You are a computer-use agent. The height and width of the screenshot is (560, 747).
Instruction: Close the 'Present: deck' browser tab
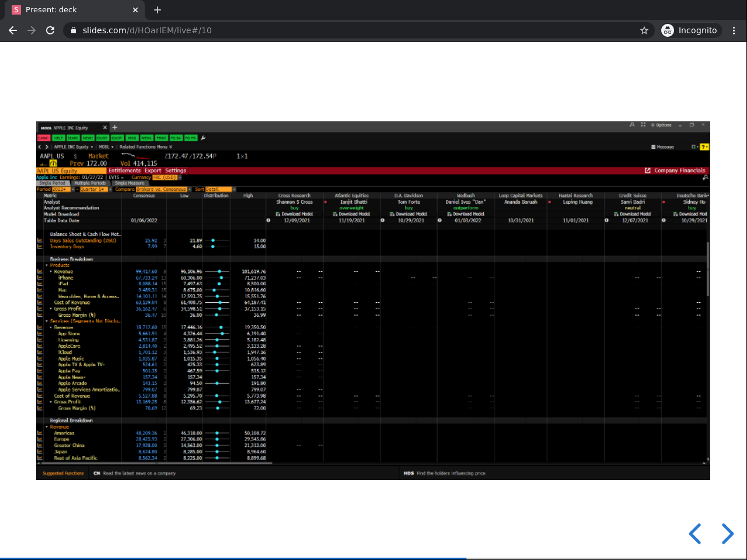tap(135, 10)
